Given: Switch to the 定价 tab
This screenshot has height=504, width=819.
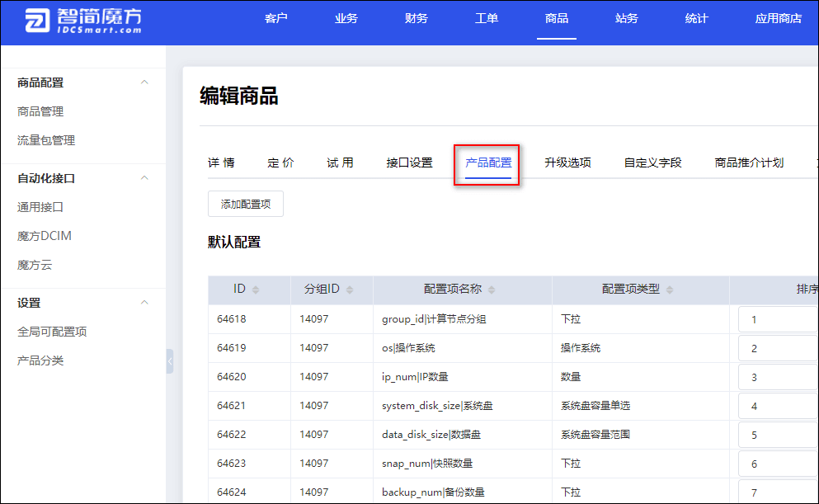Looking at the screenshot, I should click(280, 163).
